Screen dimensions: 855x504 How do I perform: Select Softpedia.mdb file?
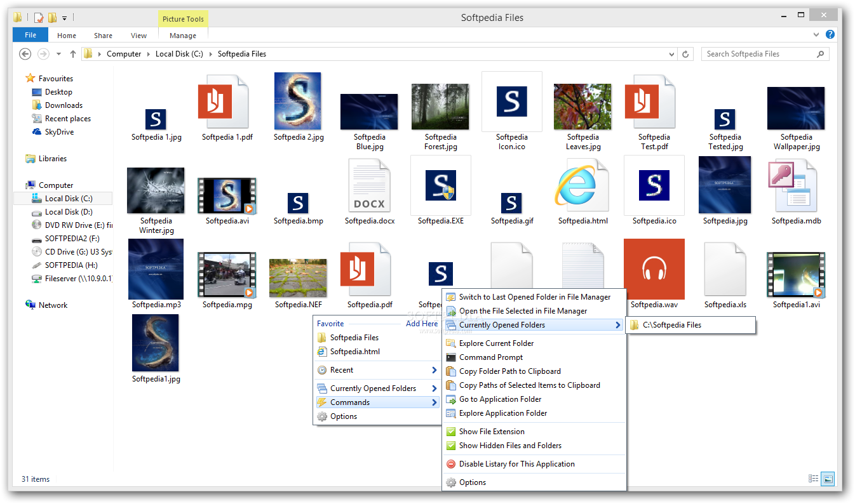(x=796, y=192)
